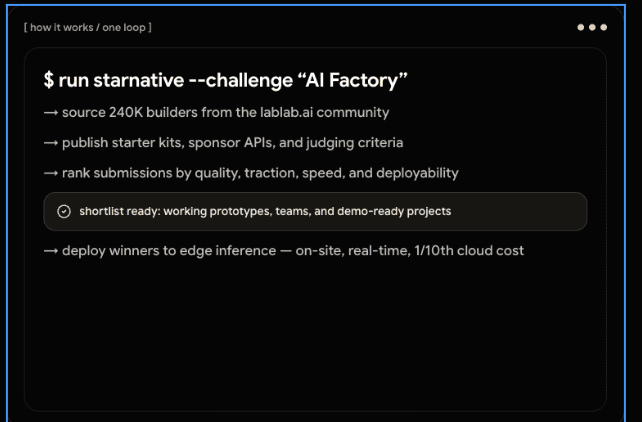
Task: Click the deploy winners to edge inference line
Action: pos(293,250)
